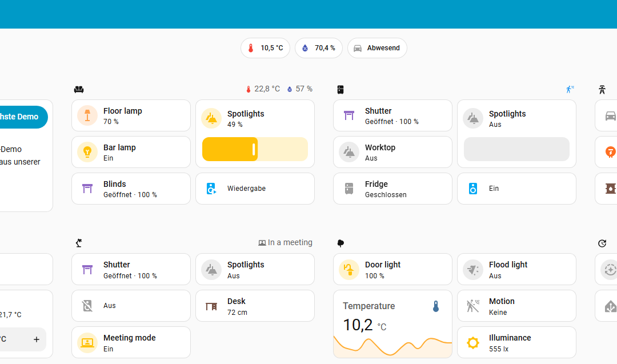617x364 pixels.
Task: Toggle the blue Ein tile in the kitchen
Action: click(516, 189)
